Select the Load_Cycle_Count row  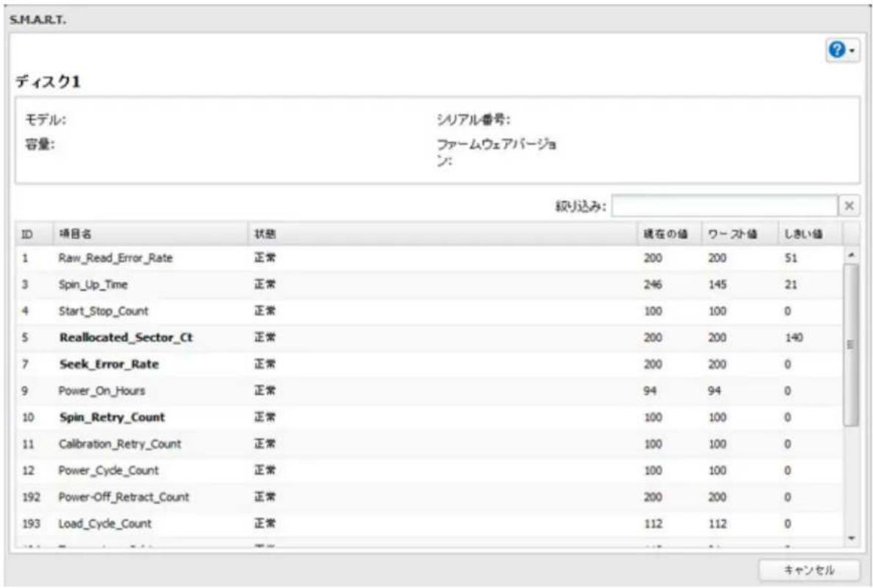430,523
